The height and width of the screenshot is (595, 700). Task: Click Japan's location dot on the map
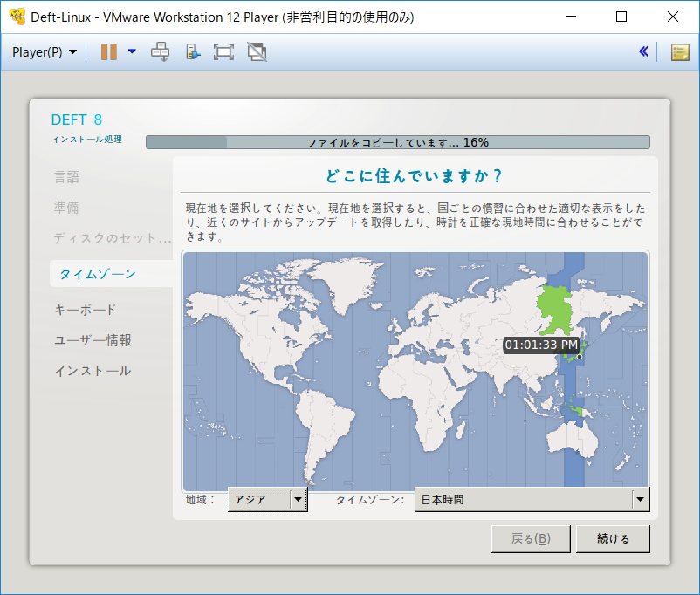click(x=580, y=357)
